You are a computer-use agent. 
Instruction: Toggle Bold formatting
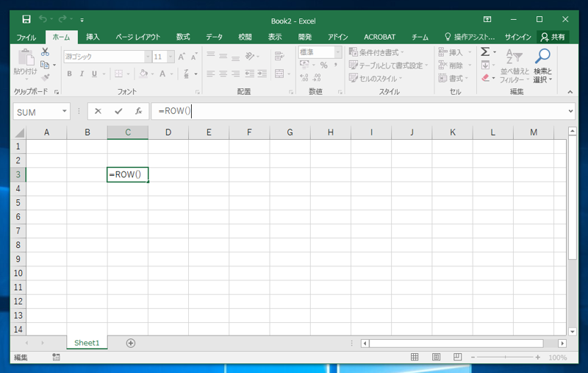(x=69, y=74)
